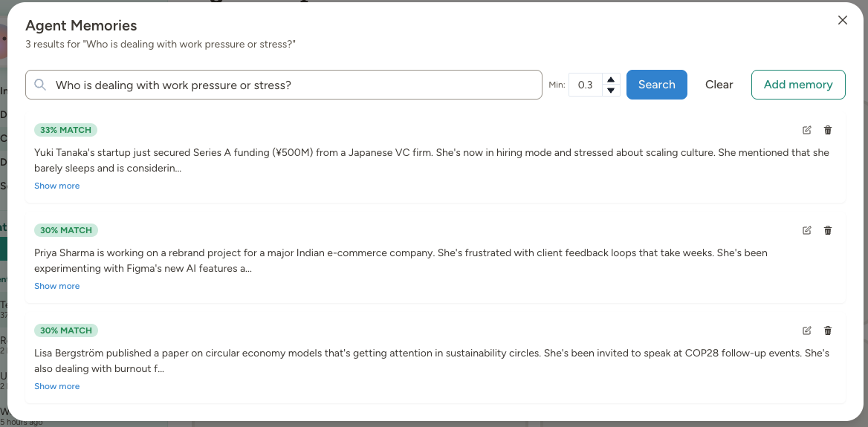Delete the Priya Sharma memory

coord(828,230)
